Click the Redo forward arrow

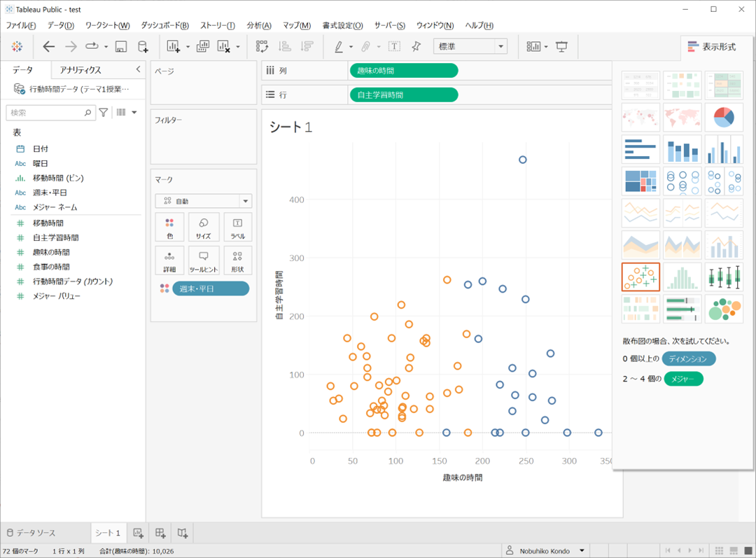pos(71,46)
